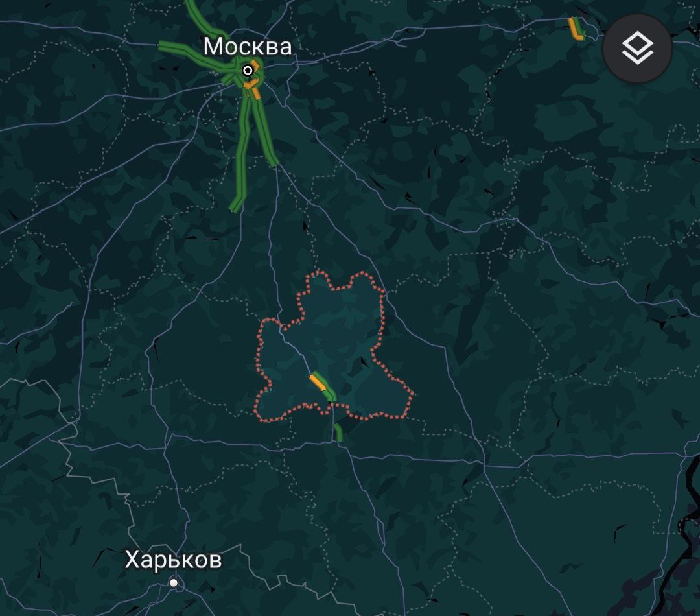Tap short green traffic segment below red-dotted border
This screenshot has width=700, height=616.
[x=338, y=432]
